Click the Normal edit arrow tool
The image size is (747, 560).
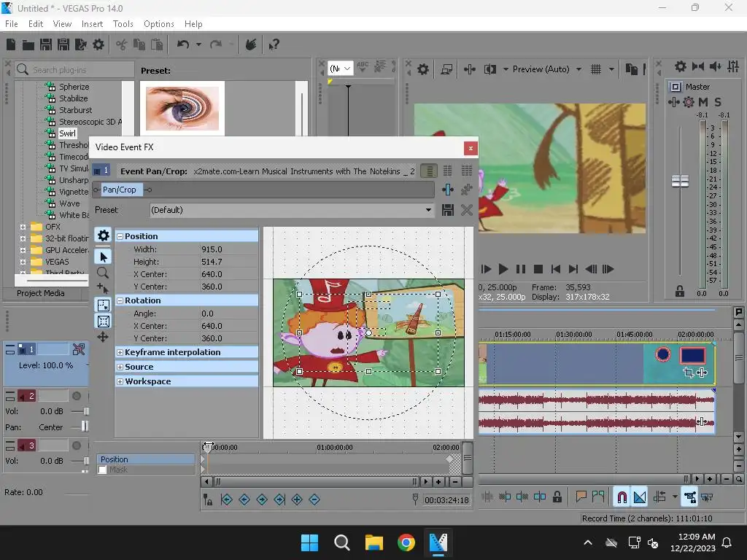[x=103, y=257]
